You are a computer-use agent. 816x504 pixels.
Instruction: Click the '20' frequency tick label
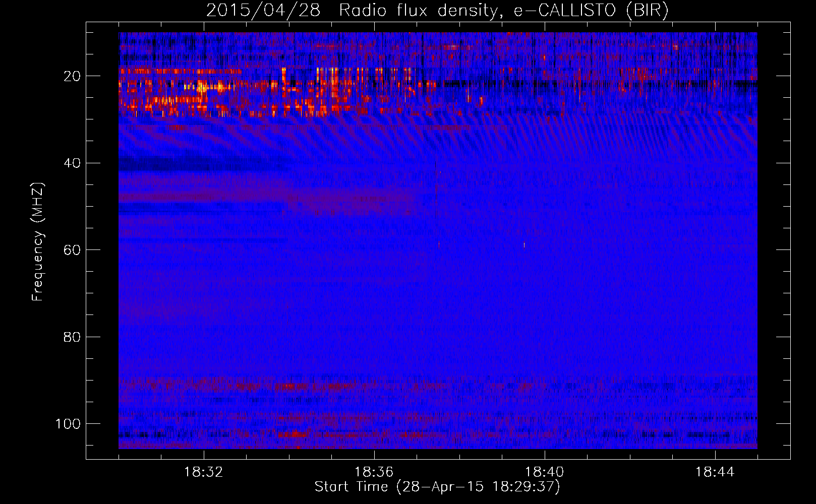(x=72, y=76)
